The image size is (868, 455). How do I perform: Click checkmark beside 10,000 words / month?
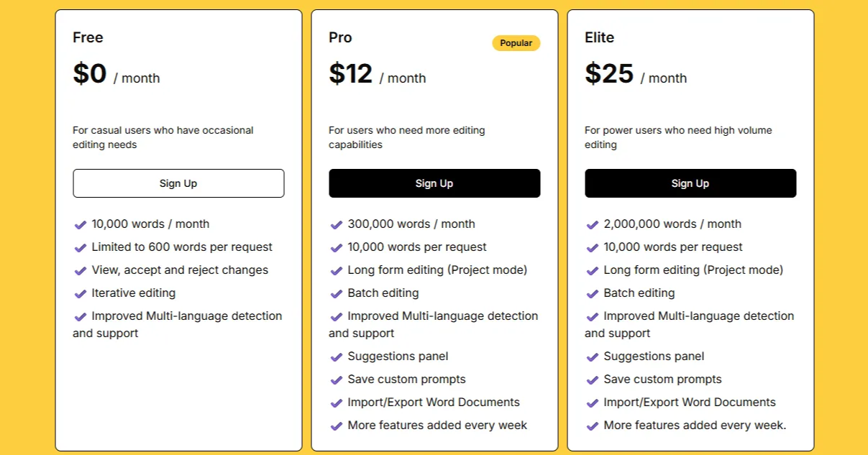pos(81,225)
